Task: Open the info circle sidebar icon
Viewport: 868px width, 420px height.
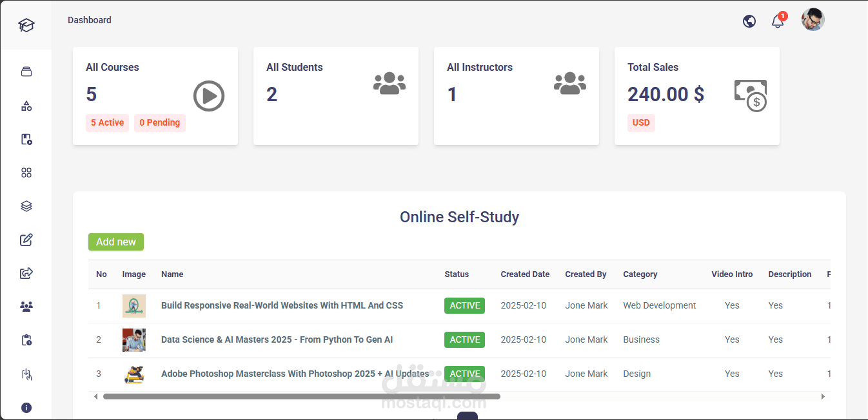Action: (x=26, y=407)
